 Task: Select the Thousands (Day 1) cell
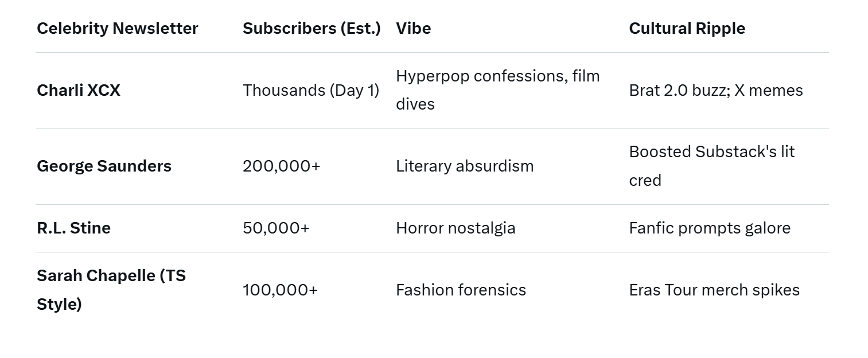click(311, 90)
